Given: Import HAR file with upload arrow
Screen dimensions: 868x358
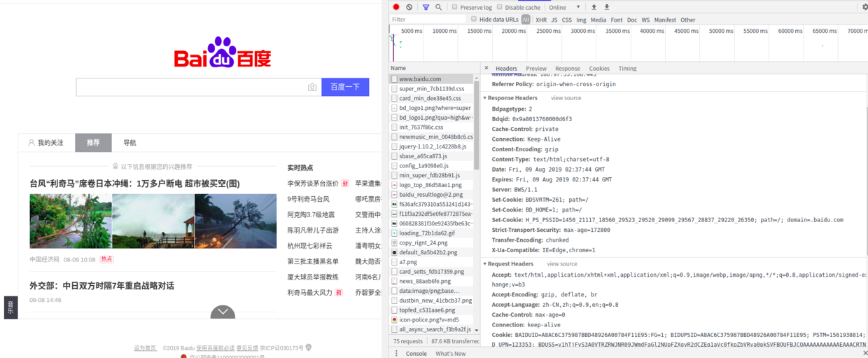Looking at the screenshot, I should (x=594, y=7).
